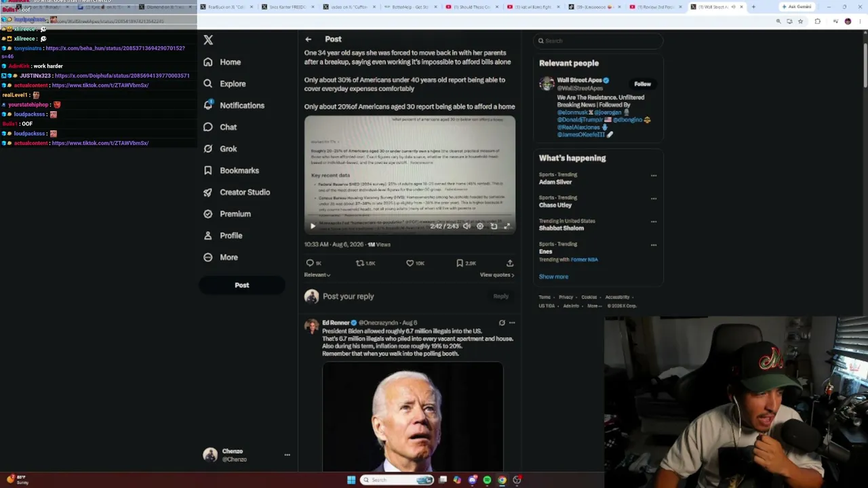This screenshot has height=488, width=868.
Task: Open the browser zoom magnifier icon
Action: [778, 22]
